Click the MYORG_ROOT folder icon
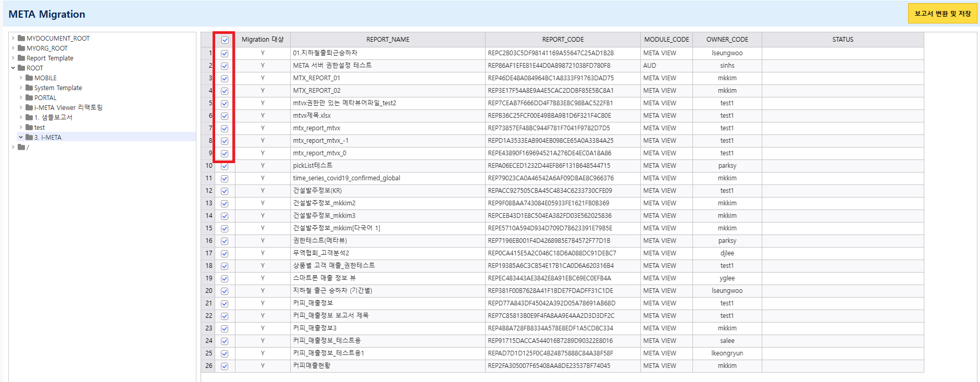 click(x=21, y=48)
